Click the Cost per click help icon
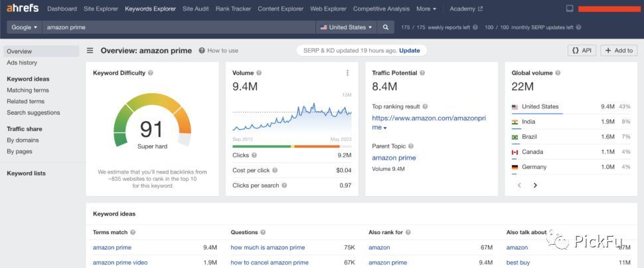The image size is (644, 268). tap(275, 170)
